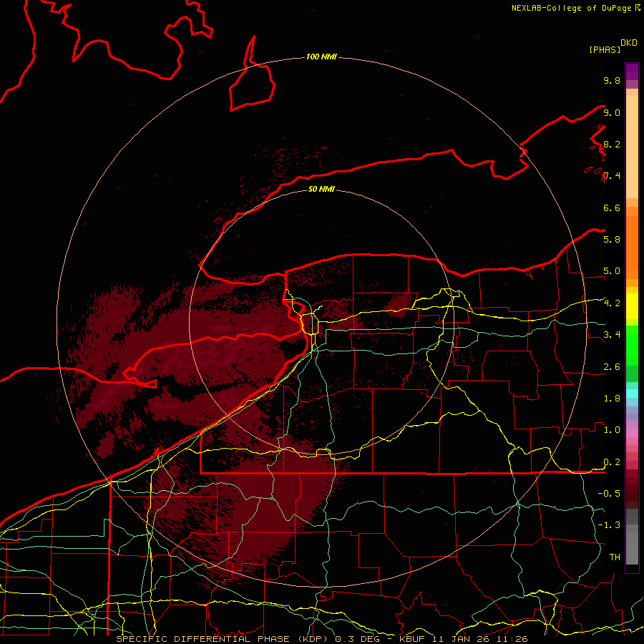The image size is (644, 644).
Task: Click the DKD label above the color scale
Action: [x=628, y=43]
